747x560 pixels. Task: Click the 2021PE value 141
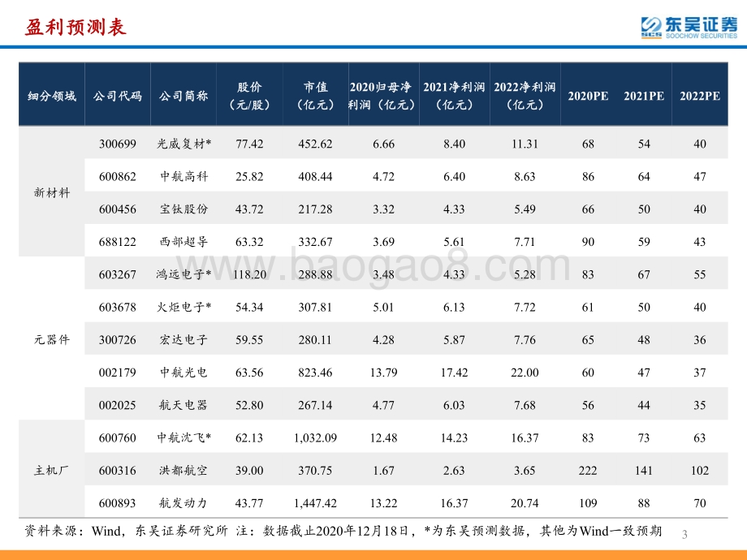click(x=644, y=471)
